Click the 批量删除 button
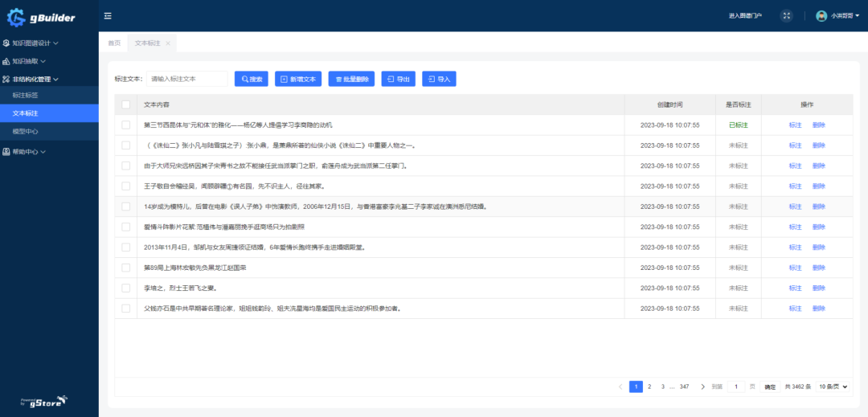 (351, 79)
